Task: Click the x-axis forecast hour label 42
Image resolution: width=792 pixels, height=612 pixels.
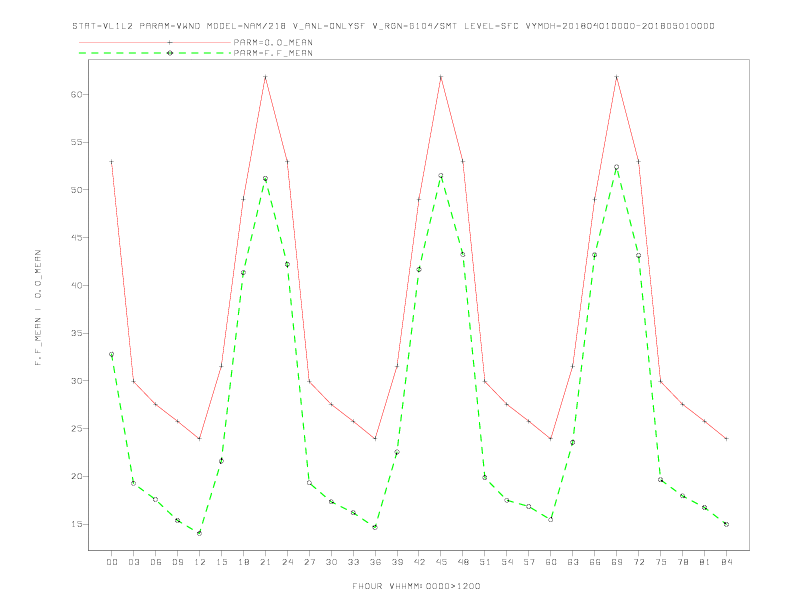Action: [419, 562]
